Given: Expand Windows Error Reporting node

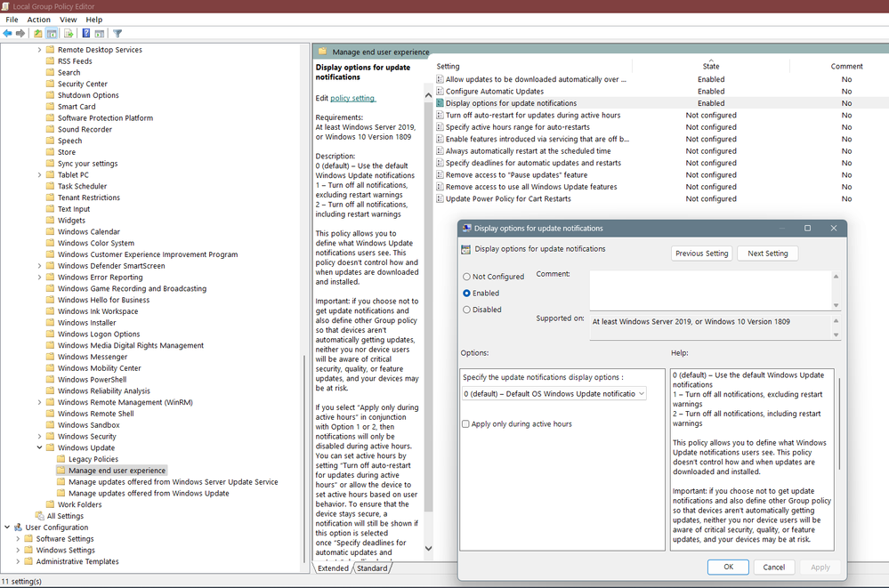Looking at the screenshot, I should [x=40, y=278].
